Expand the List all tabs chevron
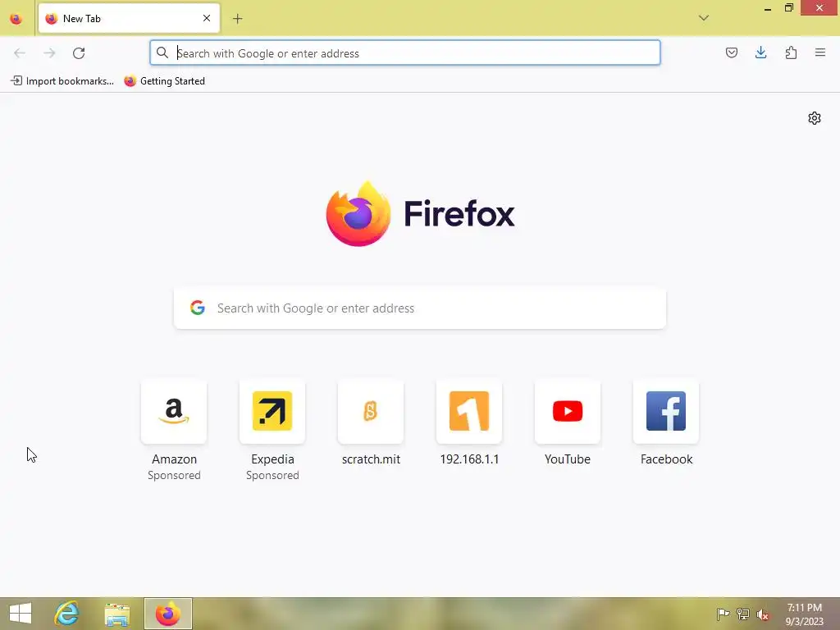Image resolution: width=840 pixels, height=630 pixels. (x=704, y=18)
